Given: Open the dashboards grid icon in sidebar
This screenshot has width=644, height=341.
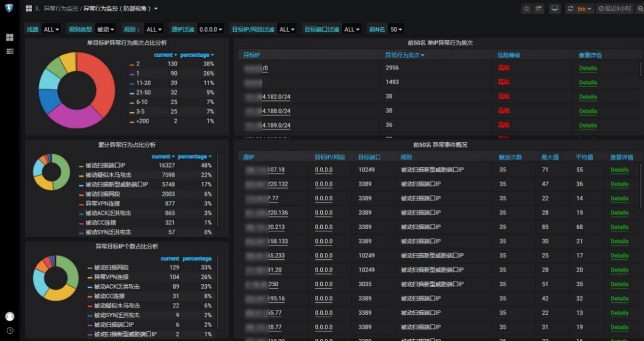Looking at the screenshot, I should [10, 38].
